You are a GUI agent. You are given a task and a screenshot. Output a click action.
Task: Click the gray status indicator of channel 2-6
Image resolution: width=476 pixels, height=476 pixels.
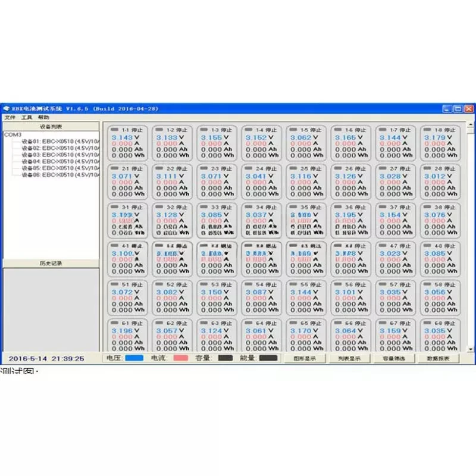coord(338,168)
